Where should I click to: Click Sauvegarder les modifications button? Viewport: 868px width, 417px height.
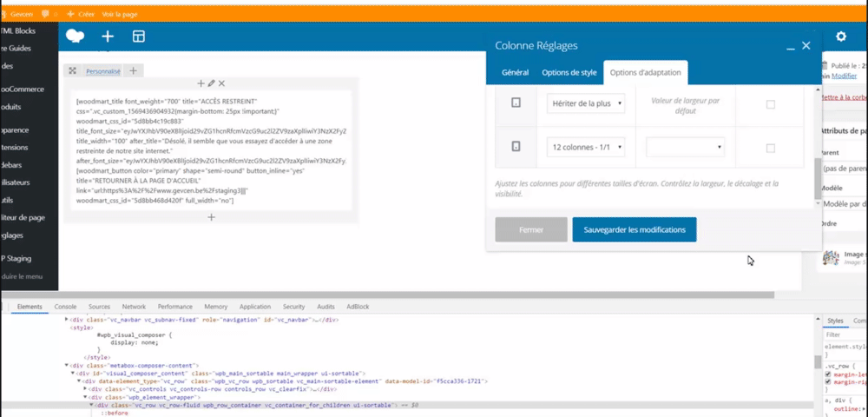coord(635,230)
